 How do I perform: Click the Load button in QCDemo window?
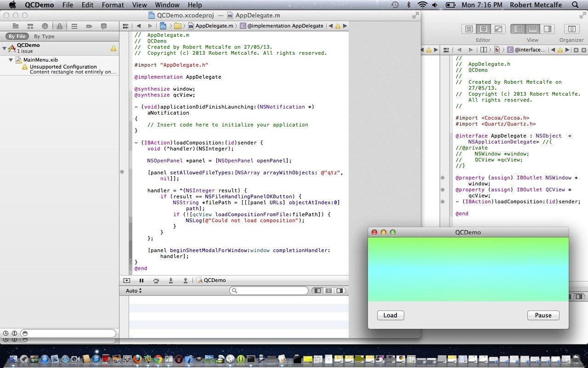[x=390, y=315]
